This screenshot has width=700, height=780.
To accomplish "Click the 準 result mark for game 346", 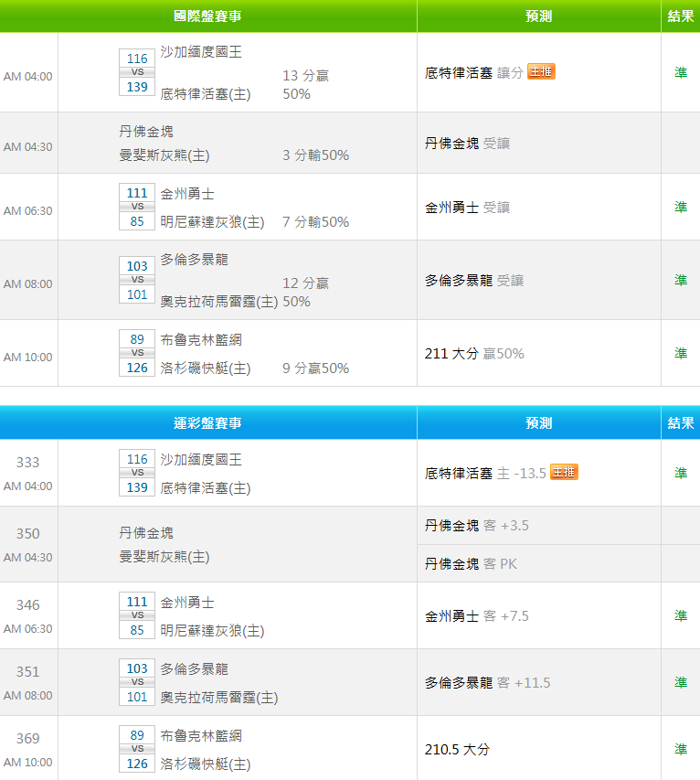I will [681, 615].
